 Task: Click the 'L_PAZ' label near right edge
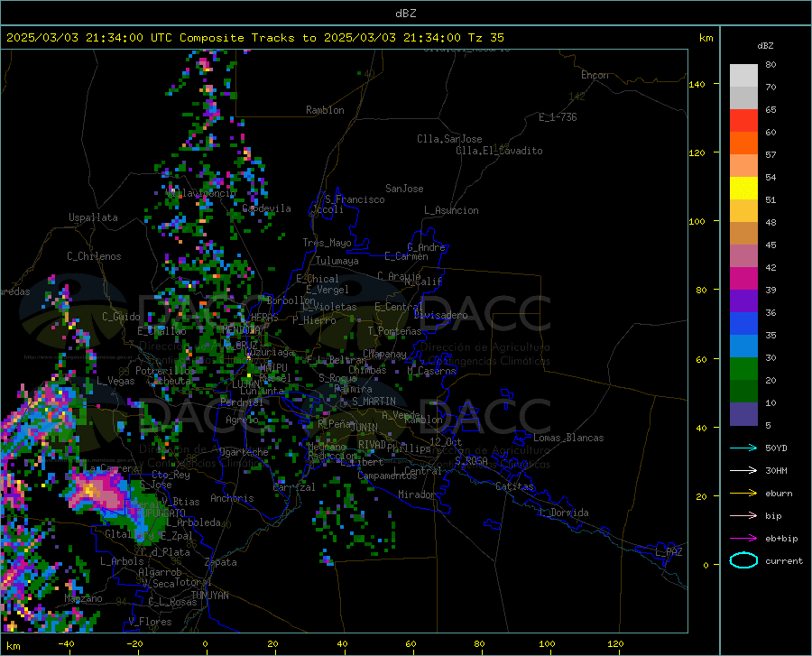669,552
